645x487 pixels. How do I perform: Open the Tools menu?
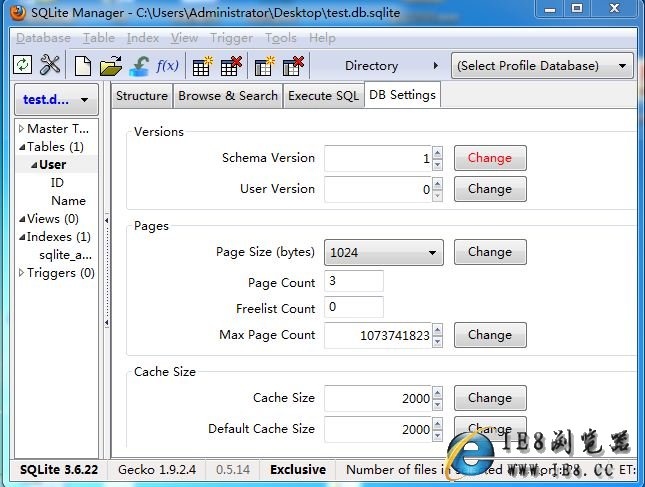[x=281, y=38]
